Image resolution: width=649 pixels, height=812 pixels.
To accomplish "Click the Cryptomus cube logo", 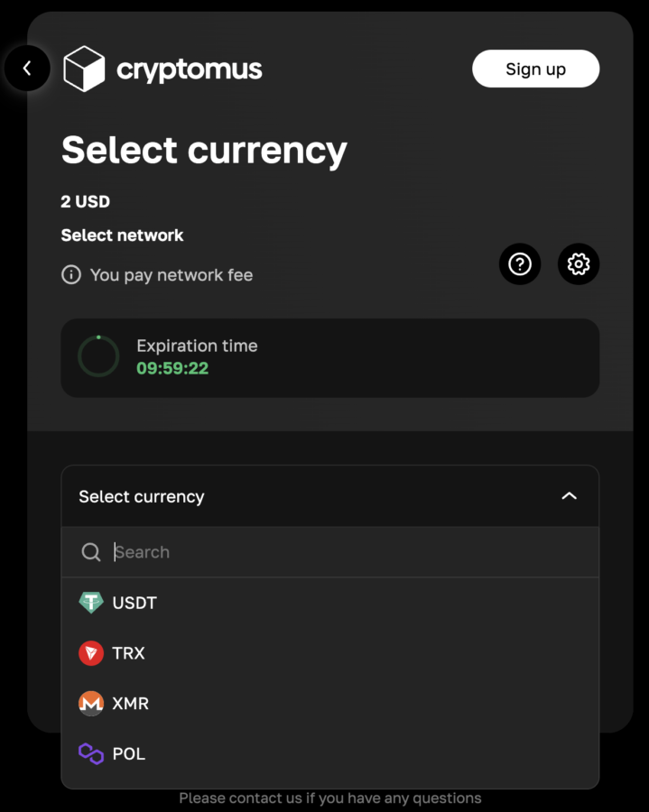I will tap(84, 69).
